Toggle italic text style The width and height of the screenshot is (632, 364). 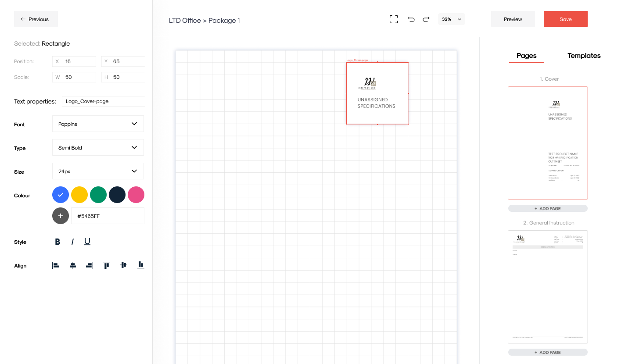[72, 241]
